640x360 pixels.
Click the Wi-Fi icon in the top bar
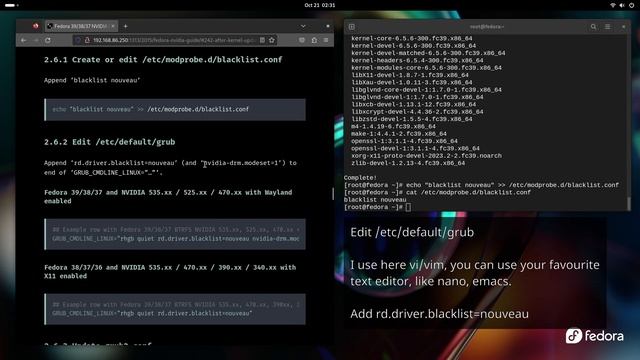pos(613,5)
